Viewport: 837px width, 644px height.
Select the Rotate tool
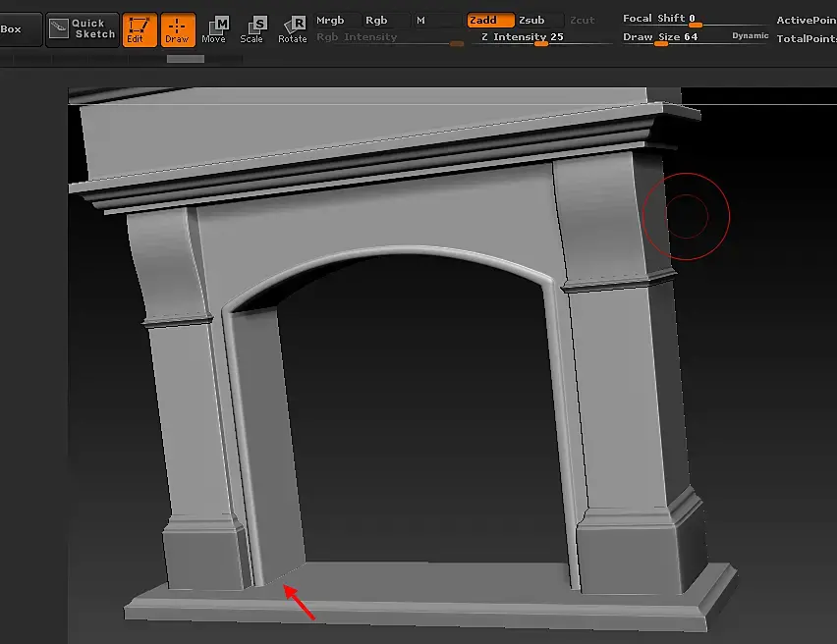click(292, 29)
